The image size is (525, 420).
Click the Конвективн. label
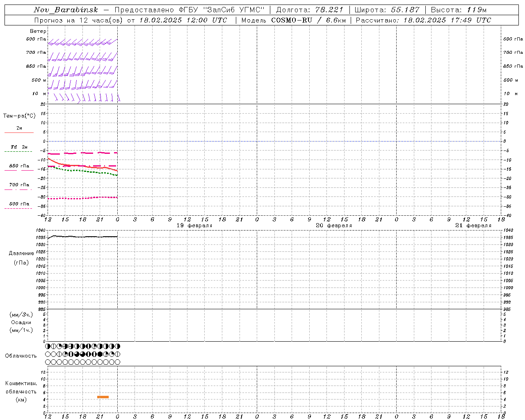point(21,384)
